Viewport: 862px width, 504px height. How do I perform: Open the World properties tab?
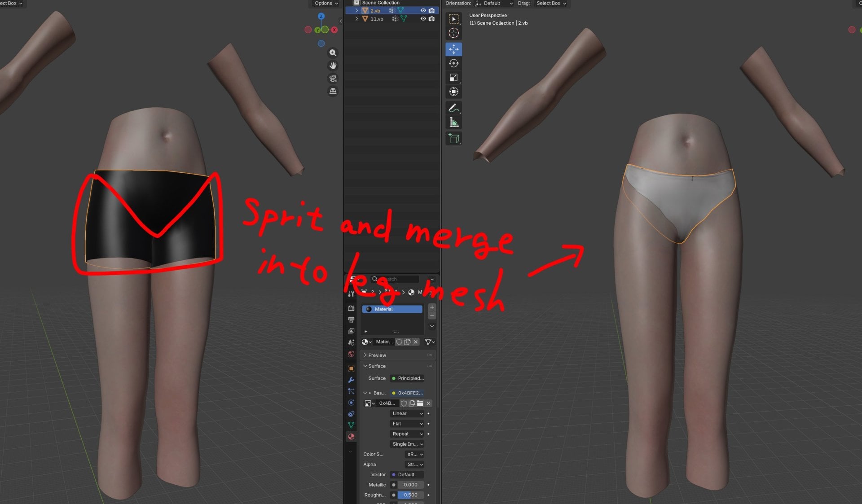coord(351,354)
